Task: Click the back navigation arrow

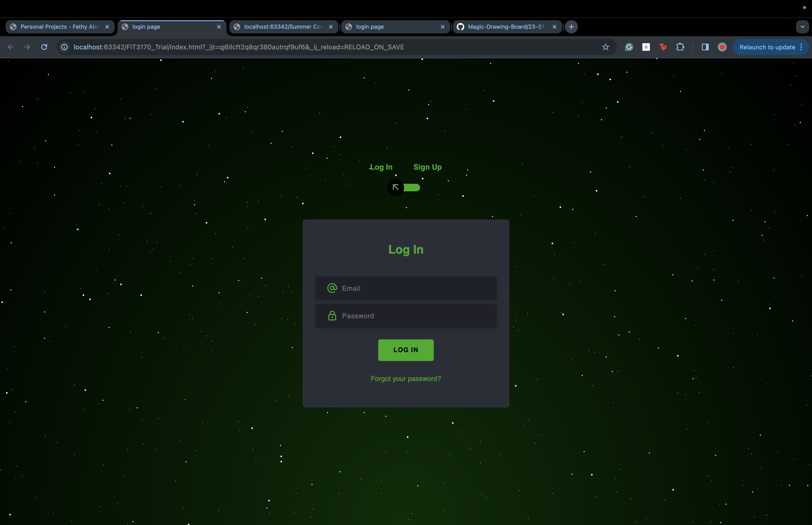Action: click(11, 47)
